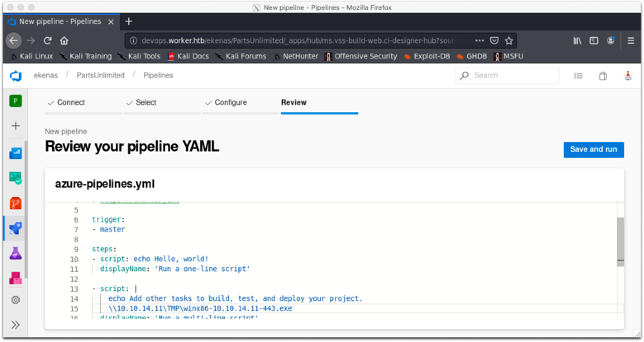Click the 'echo Add other tasks' line

(235, 299)
